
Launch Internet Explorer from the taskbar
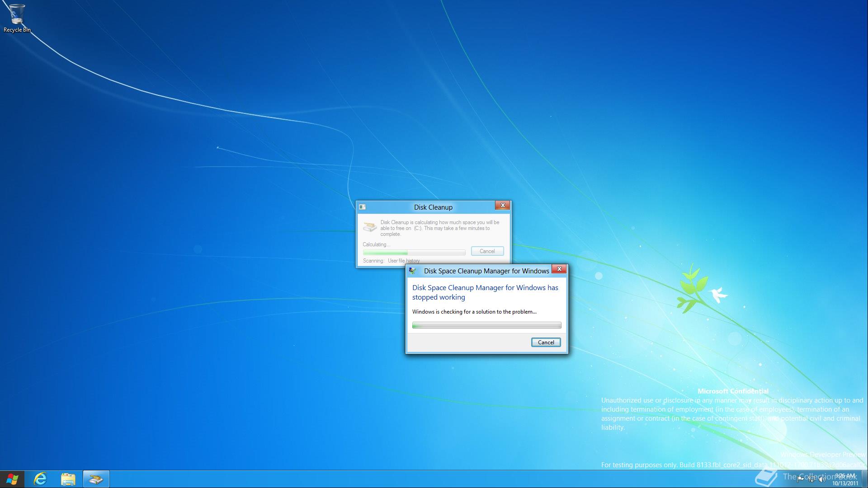[x=40, y=479]
